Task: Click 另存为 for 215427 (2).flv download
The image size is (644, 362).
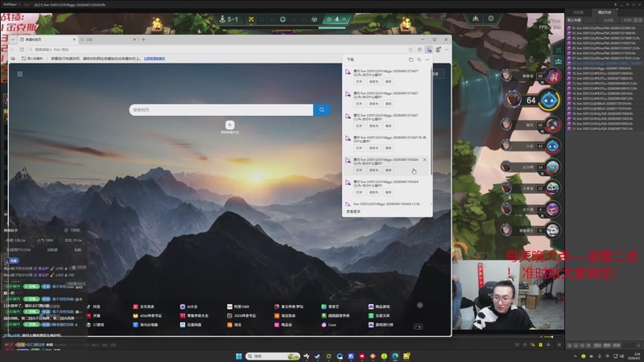Action: tap(374, 104)
